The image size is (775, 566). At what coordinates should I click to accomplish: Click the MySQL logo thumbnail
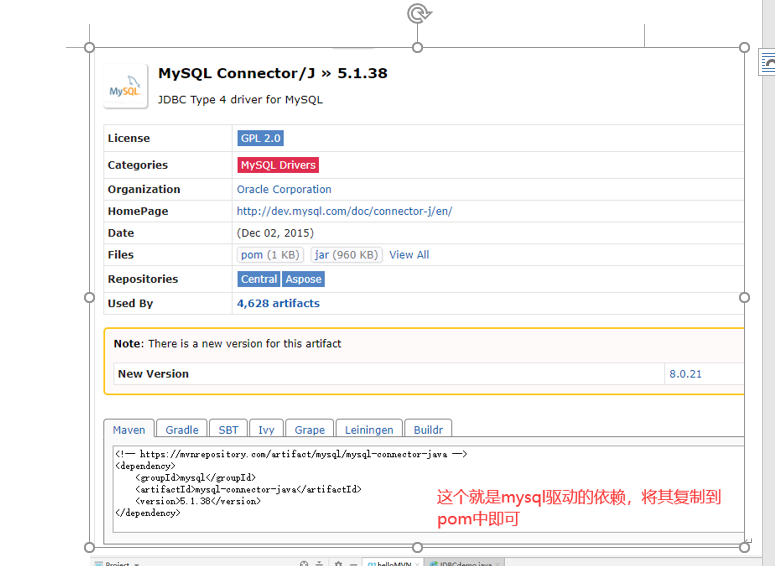pos(126,86)
